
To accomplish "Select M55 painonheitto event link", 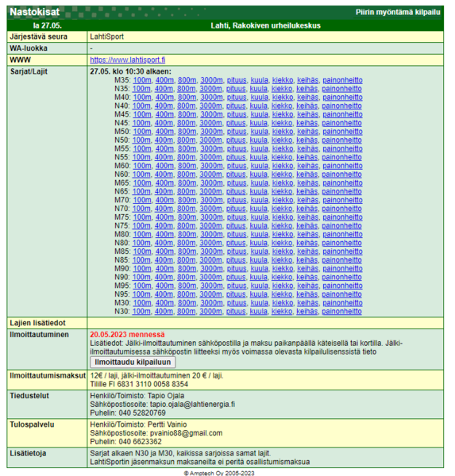I will (342, 148).
